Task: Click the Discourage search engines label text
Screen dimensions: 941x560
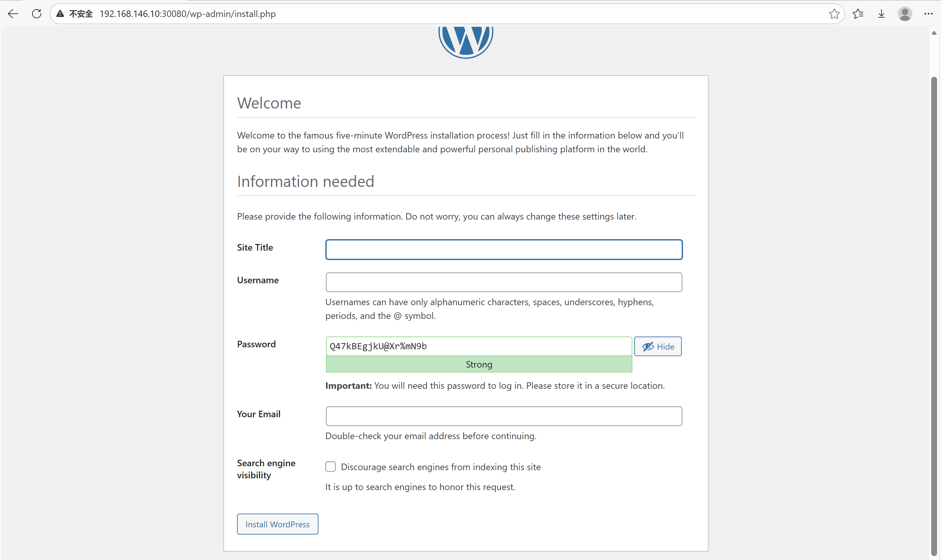Action: point(441,467)
